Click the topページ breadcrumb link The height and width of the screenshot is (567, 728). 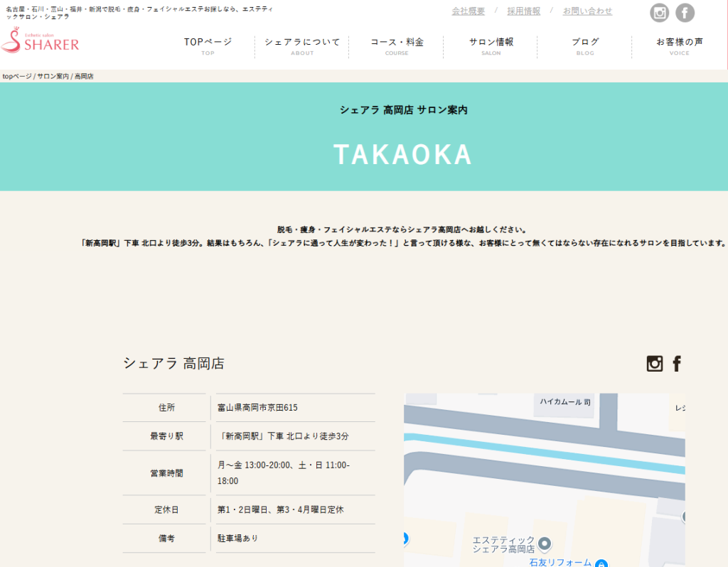17,76
